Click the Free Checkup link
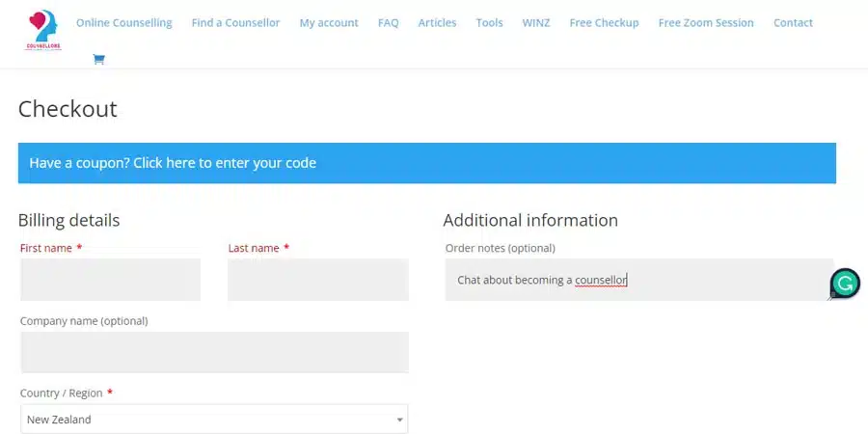Image resolution: width=868 pixels, height=434 pixels. (604, 22)
